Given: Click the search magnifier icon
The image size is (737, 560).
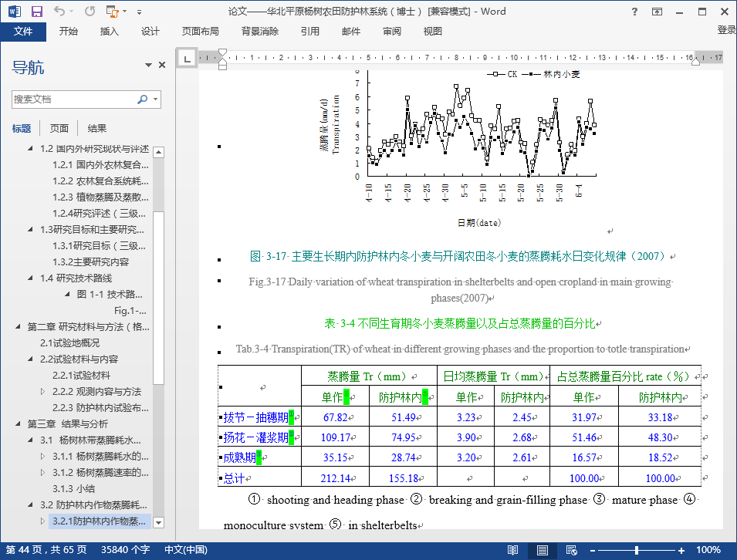Looking at the screenshot, I should click(143, 100).
